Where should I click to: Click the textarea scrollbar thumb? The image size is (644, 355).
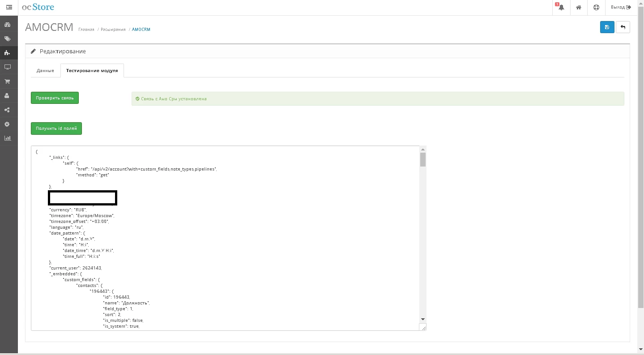423,159
